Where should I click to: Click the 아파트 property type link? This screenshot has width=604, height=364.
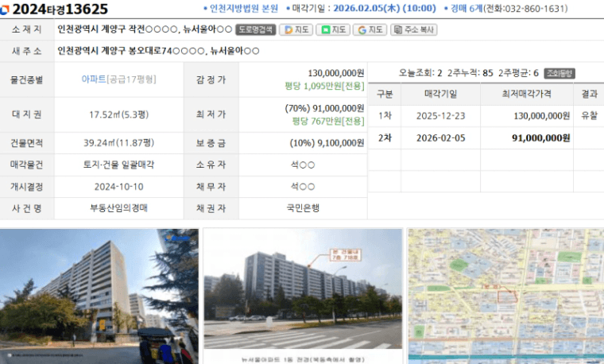click(94, 79)
